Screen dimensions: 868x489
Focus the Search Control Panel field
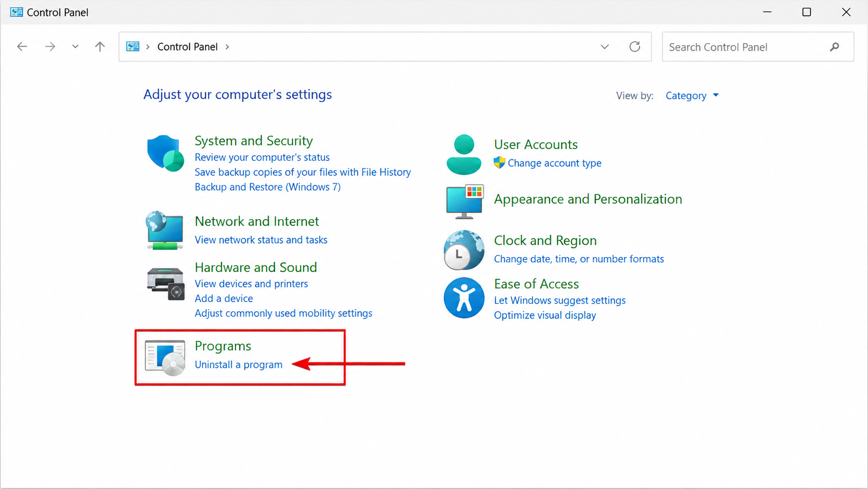pos(757,47)
